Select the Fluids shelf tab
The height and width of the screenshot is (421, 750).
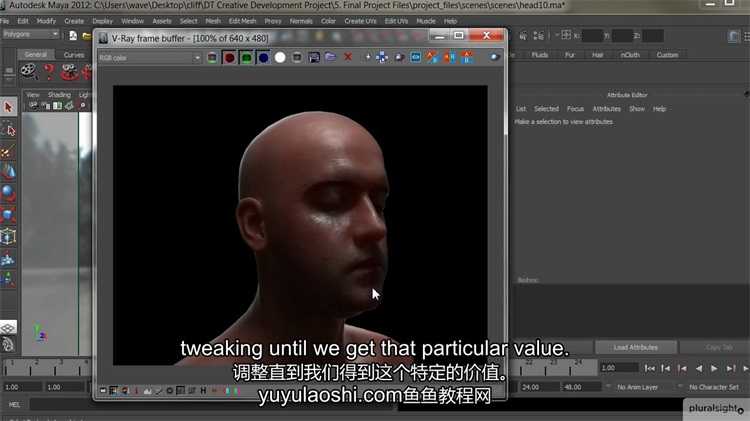point(540,55)
